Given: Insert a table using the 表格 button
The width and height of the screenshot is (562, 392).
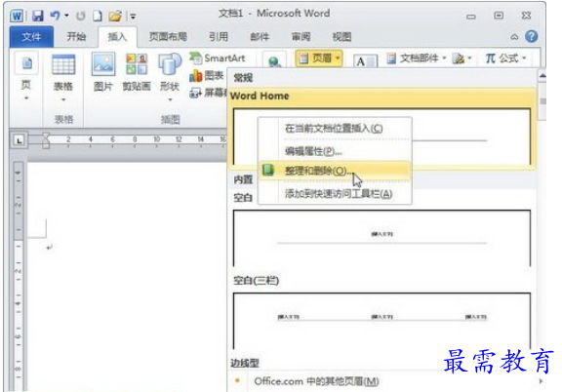Looking at the screenshot, I should [63, 77].
